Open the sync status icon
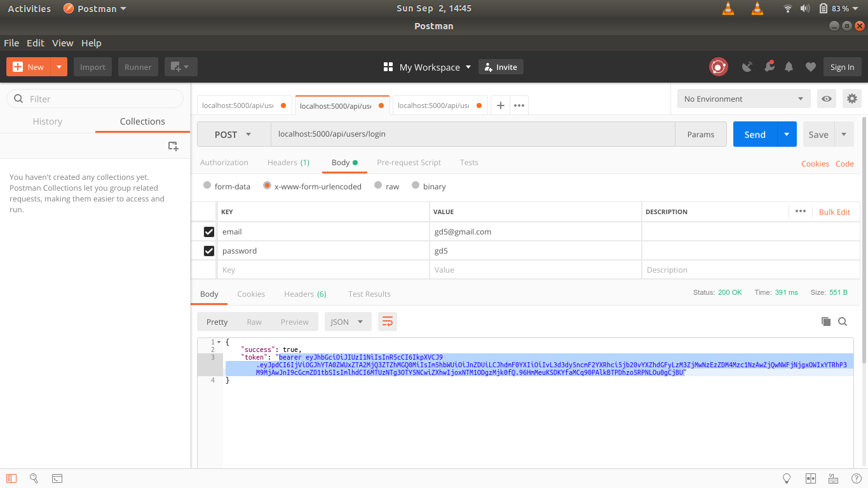The height and width of the screenshot is (488, 868). (719, 67)
